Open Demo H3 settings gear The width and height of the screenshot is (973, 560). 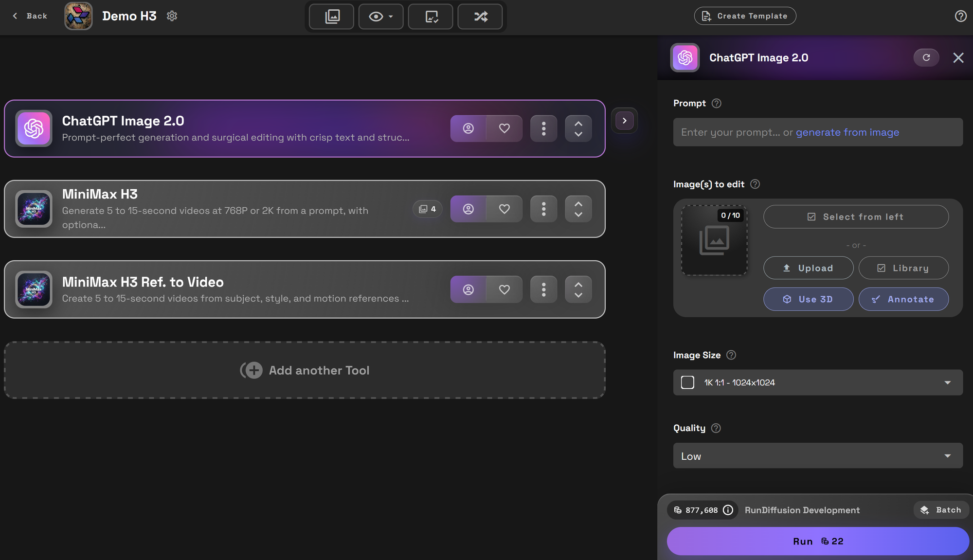tap(172, 16)
